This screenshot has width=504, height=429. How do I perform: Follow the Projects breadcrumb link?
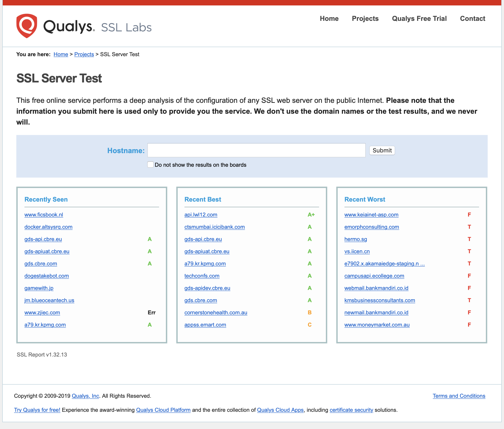pos(84,54)
